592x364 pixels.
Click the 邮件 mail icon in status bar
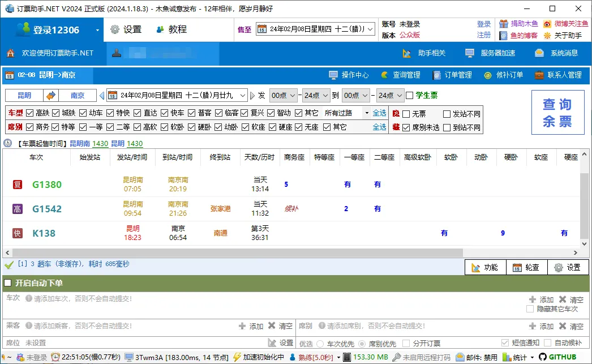coord(460,357)
